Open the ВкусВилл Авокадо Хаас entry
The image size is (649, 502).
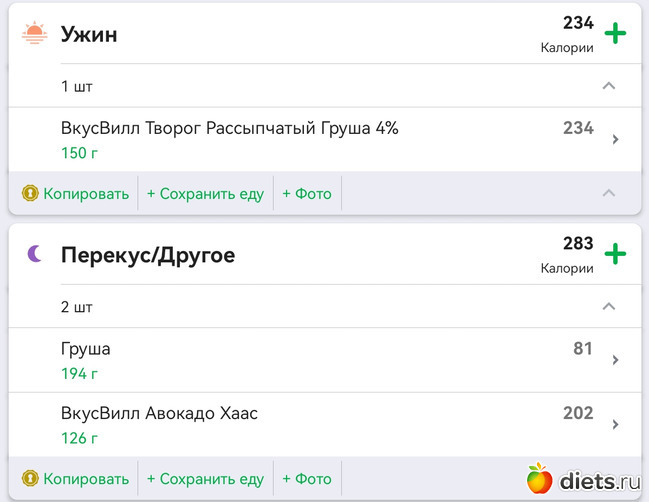coord(159,413)
